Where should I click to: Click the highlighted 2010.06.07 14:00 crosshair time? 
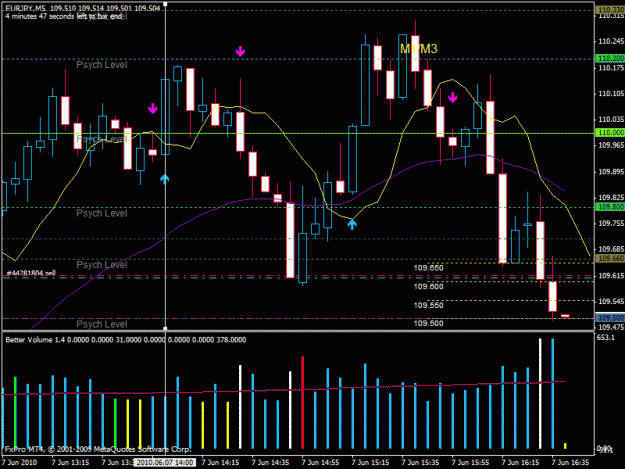164,463
